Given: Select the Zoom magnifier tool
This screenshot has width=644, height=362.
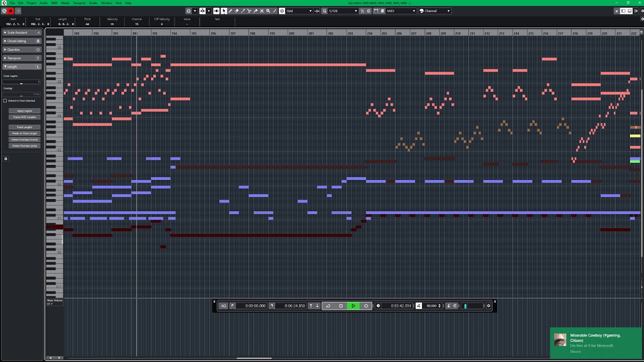Looking at the screenshot, I should (x=268, y=11).
